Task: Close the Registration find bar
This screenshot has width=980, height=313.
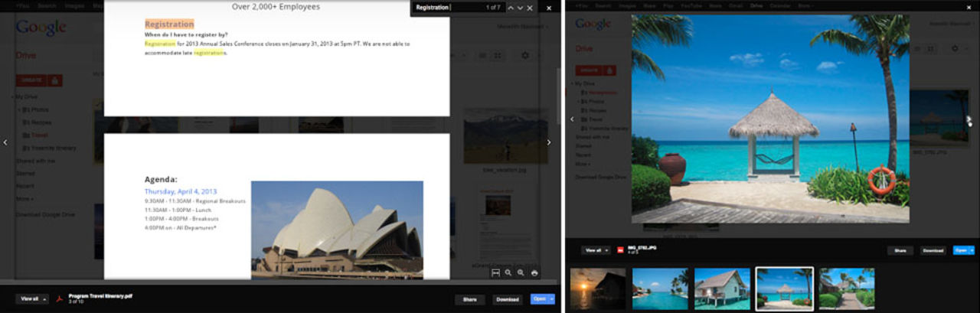Action: [x=531, y=8]
